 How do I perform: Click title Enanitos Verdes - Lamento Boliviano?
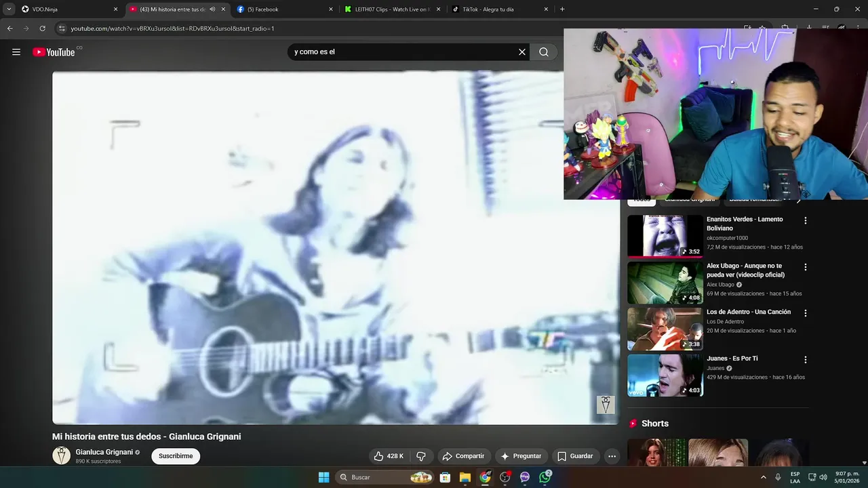tap(745, 224)
